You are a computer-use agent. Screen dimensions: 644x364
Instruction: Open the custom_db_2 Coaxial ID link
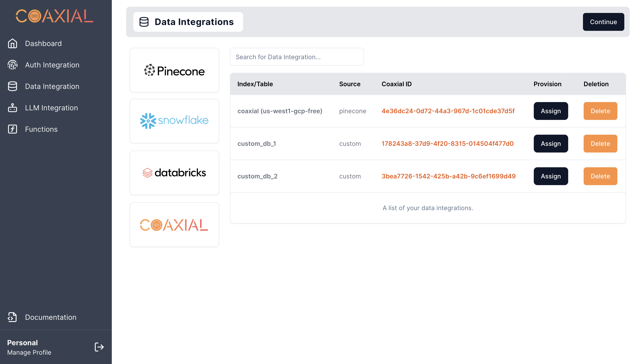point(448,176)
